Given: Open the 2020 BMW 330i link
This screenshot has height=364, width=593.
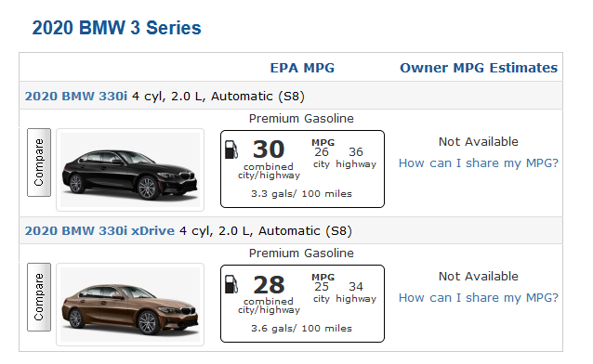Looking at the screenshot, I should pos(76,96).
